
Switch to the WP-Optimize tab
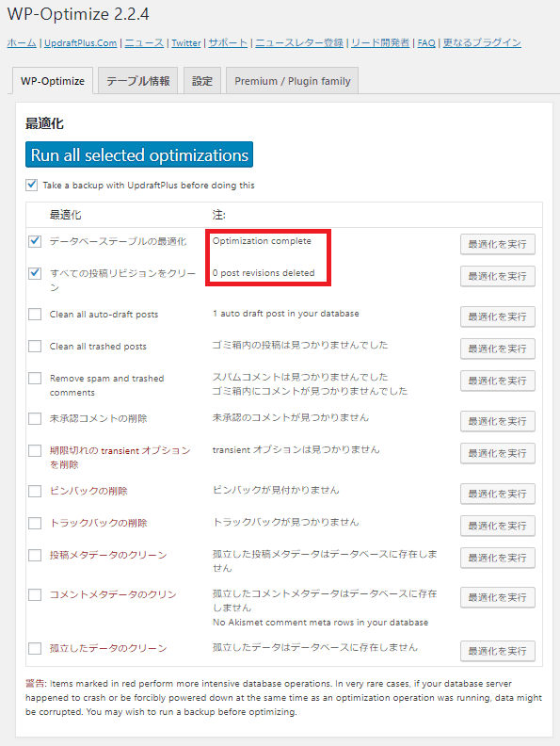click(x=53, y=81)
